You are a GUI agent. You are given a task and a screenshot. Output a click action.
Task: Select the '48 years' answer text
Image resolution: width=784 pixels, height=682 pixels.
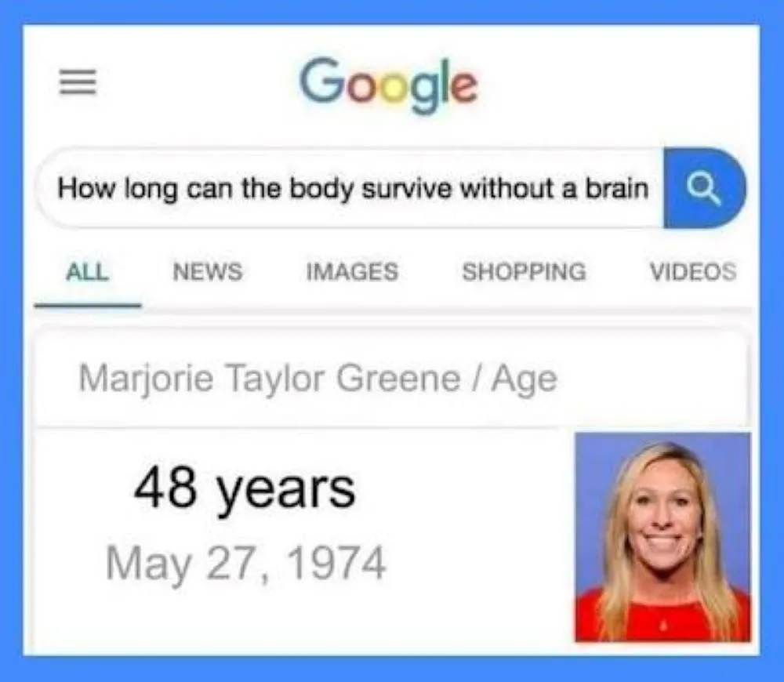point(245,490)
